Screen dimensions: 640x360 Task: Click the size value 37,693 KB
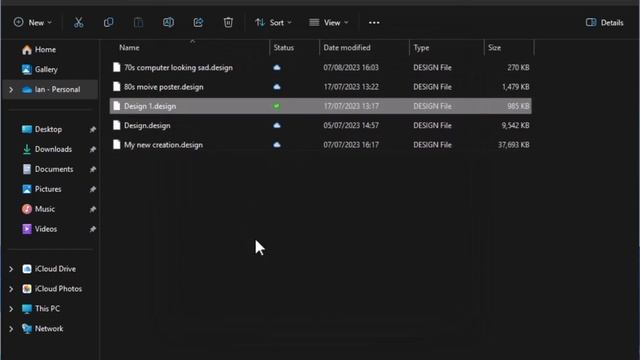513,145
